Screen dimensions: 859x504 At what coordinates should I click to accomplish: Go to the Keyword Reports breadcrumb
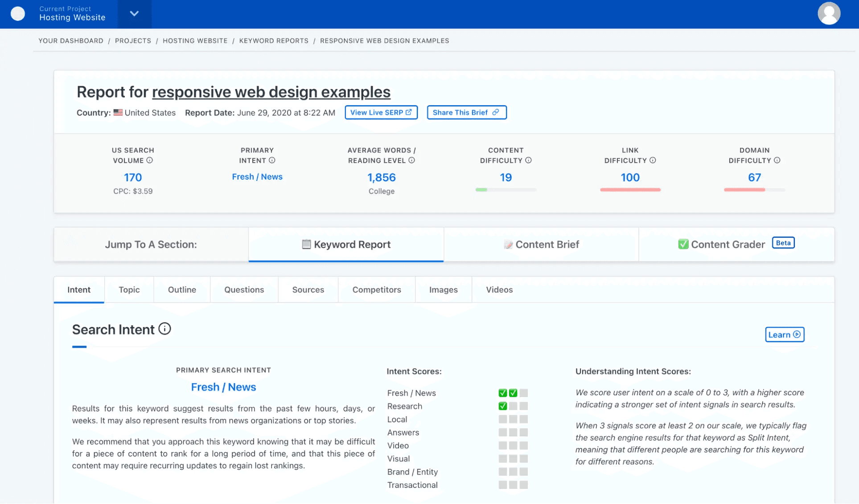(274, 41)
